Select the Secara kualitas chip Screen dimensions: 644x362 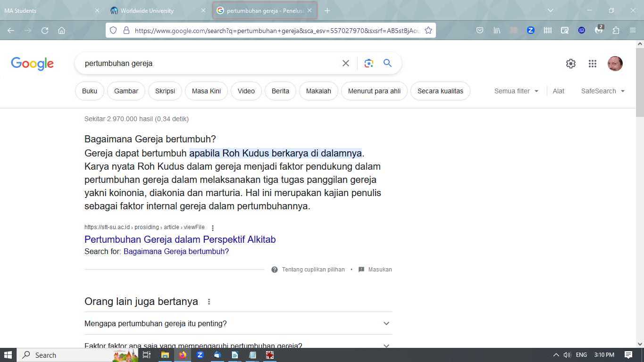click(x=440, y=91)
